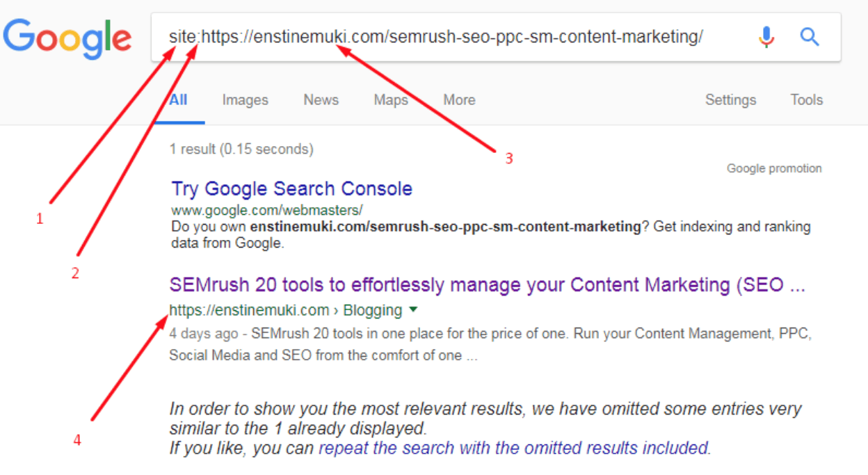
Task: Select the All results tab
Action: click(x=179, y=100)
